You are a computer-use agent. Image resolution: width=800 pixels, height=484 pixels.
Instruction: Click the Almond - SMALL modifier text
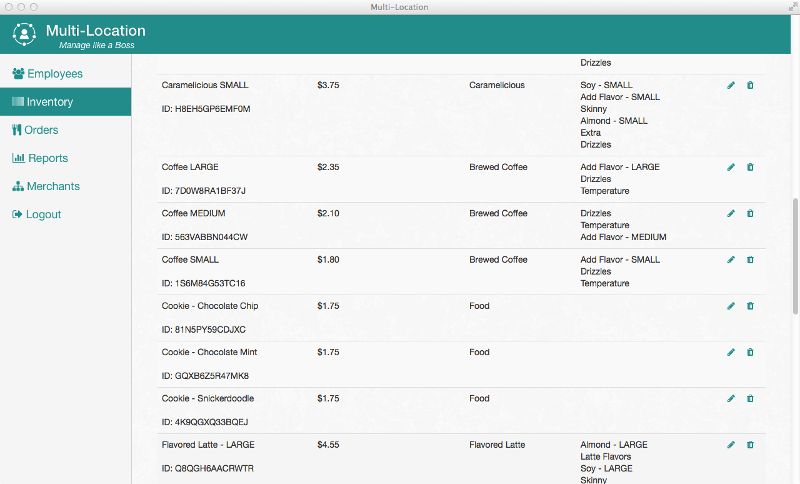coord(614,121)
